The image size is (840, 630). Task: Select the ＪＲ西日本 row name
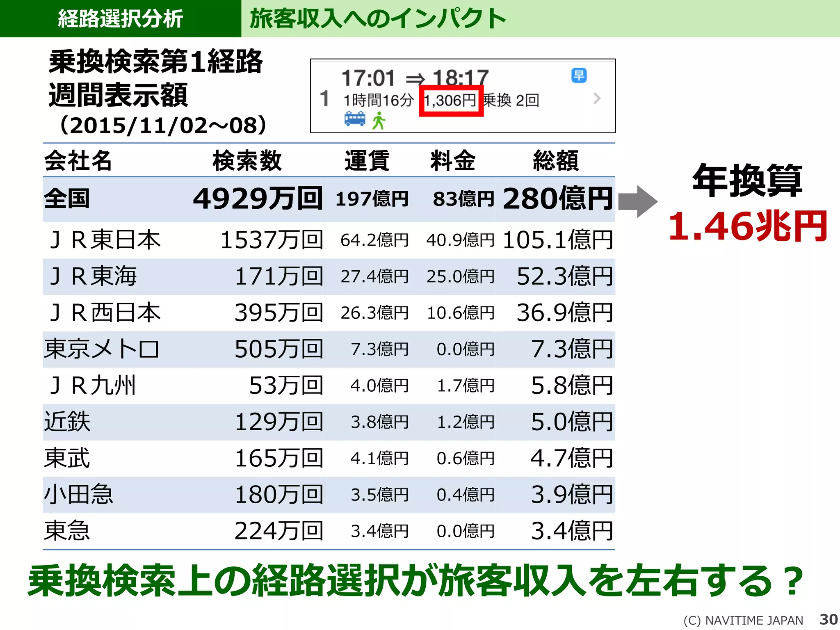click(x=105, y=313)
